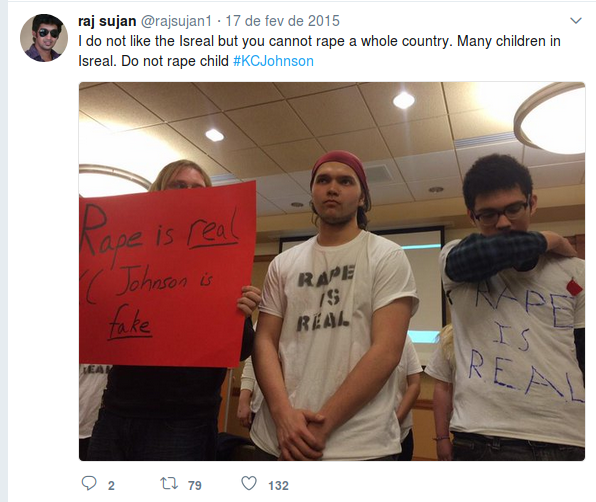Click the man in red beanie in photo

click(x=334, y=305)
